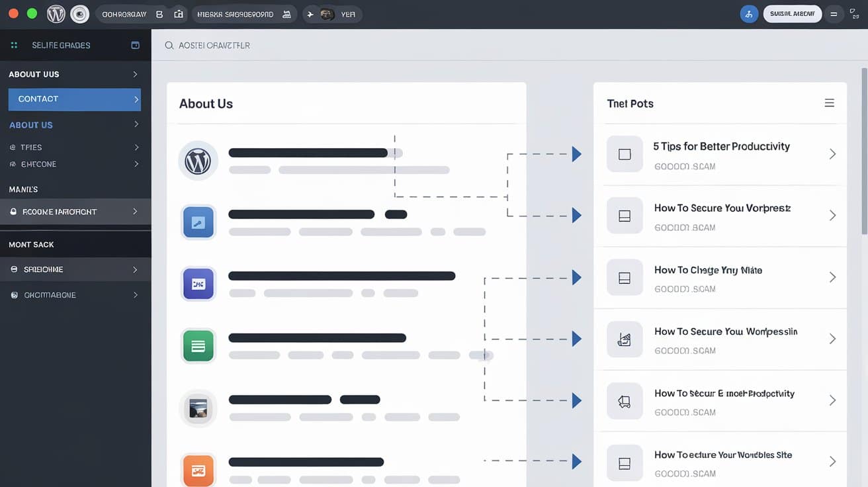
Task: Click the panel icon beside SELIFE GRADES
Action: [136, 45]
